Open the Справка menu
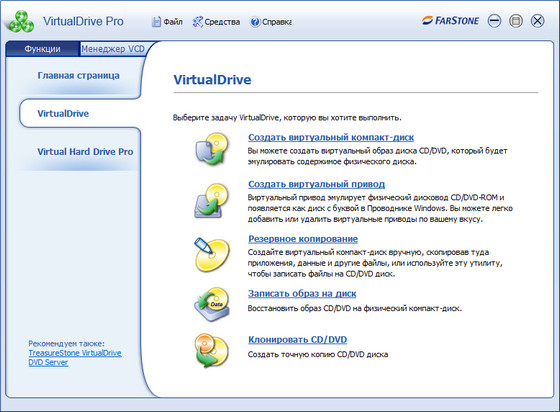Screen dimensions: 560x412 pos(271,22)
